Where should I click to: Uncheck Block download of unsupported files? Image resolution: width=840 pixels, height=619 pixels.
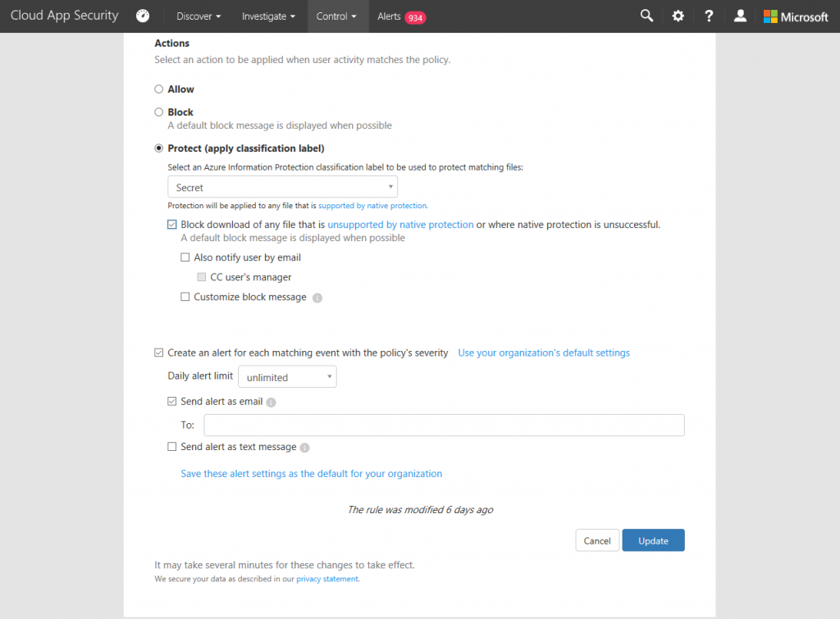[x=172, y=224]
